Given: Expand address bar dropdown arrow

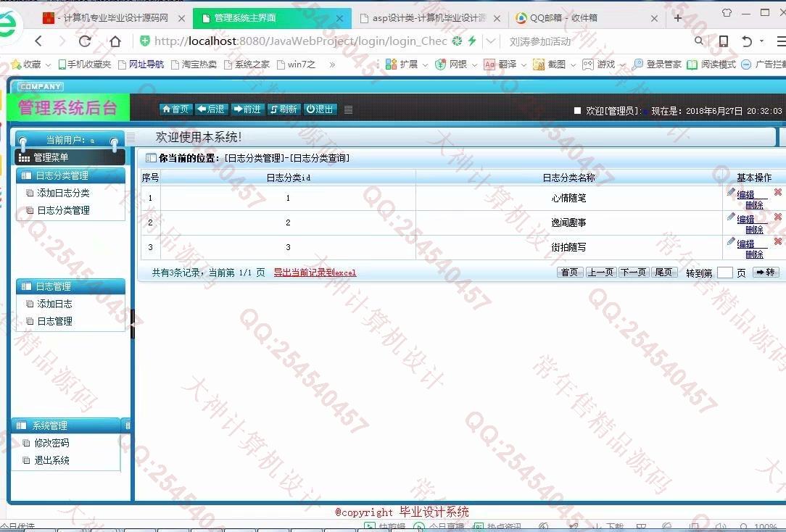Looking at the screenshot, I should [492, 41].
